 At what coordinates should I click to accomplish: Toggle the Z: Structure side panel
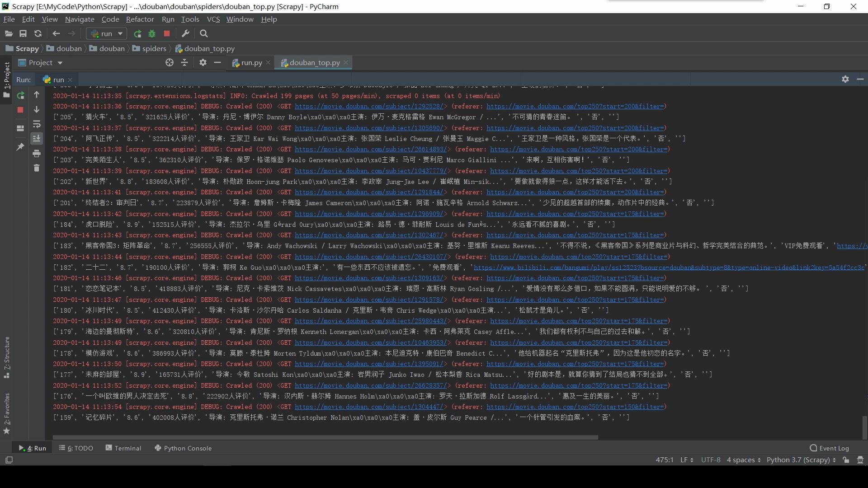tap(6, 357)
